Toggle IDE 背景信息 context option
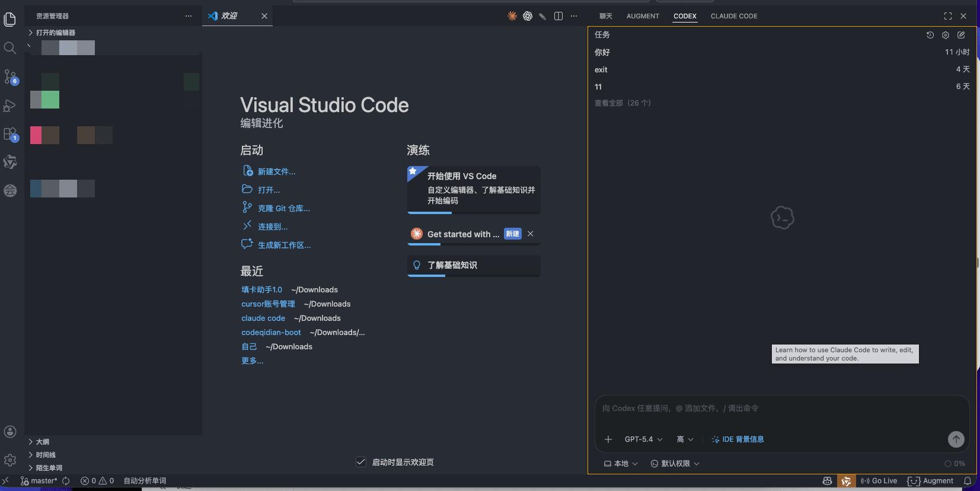Viewport: 980px width, 491px height. click(738, 439)
